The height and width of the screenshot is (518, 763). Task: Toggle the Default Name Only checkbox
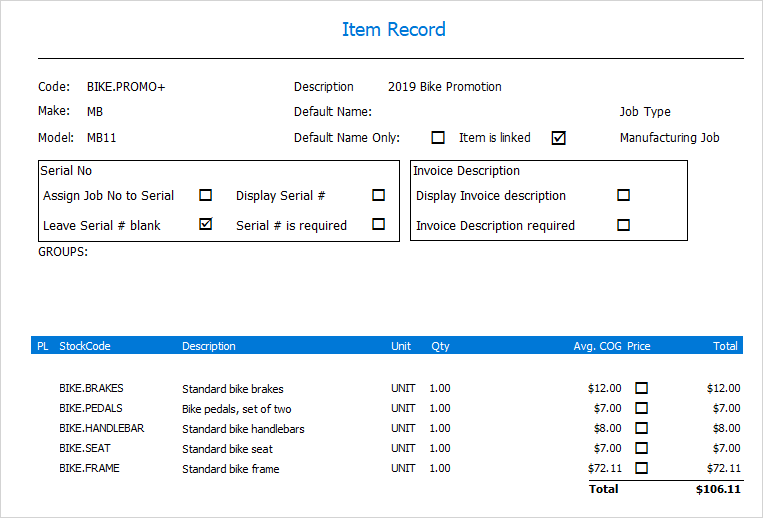tap(438, 138)
